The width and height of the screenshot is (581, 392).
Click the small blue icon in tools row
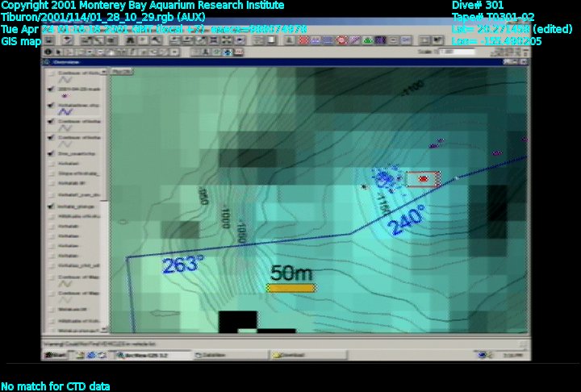pyautogui.click(x=228, y=52)
